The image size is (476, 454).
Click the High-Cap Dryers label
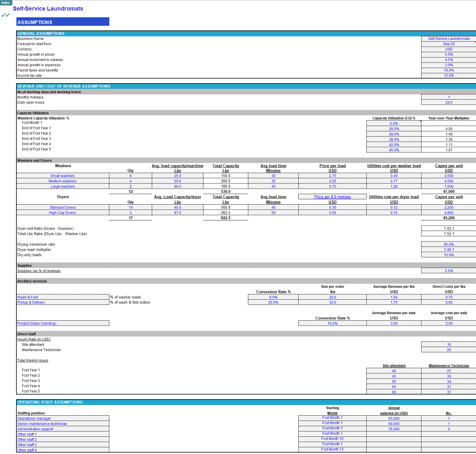pyautogui.click(x=63, y=213)
